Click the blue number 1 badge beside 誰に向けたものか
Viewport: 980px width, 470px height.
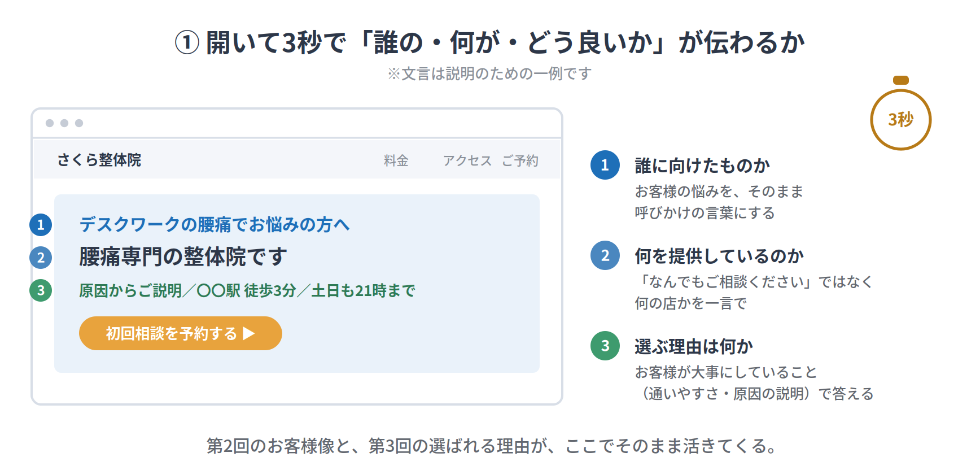[x=605, y=165]
